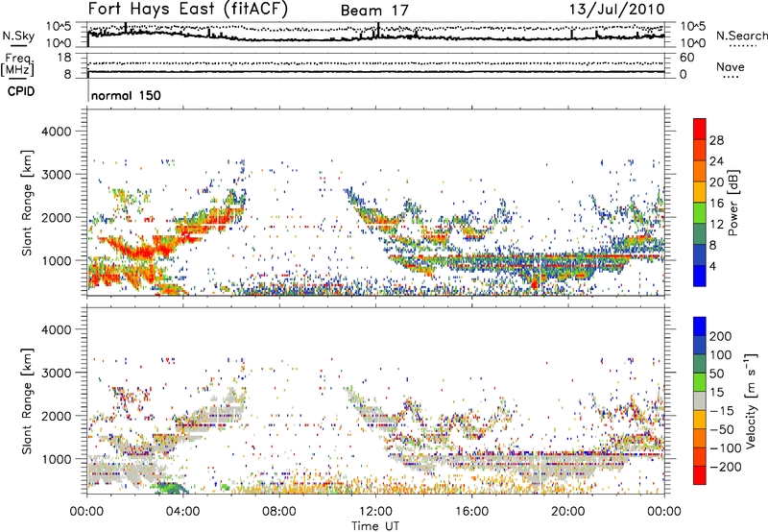The image size is (768, 532).
Task: Click the left '10^5' noise axis tick
Action: click(59, 26)
